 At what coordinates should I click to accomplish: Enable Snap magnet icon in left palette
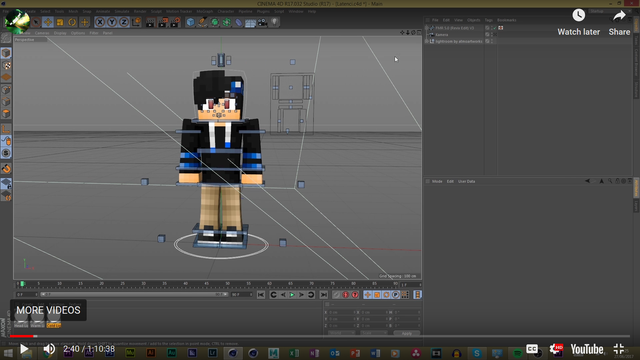tap(6, 169)
